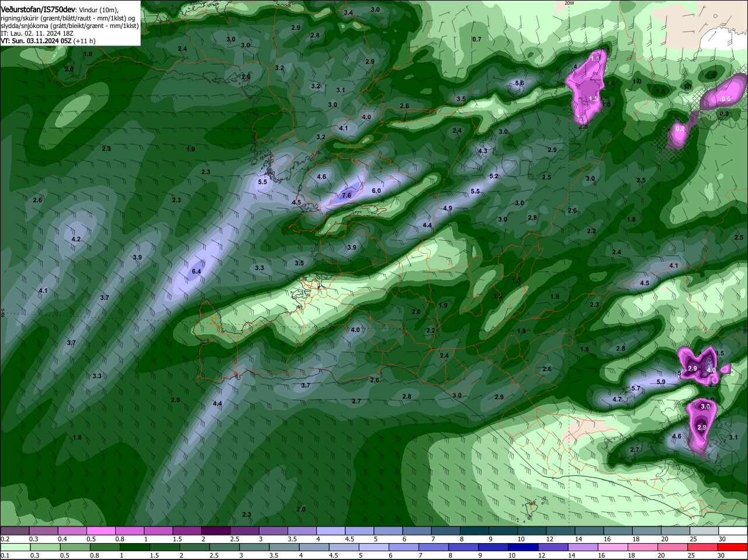Click the 4.3 precipitation value
Image resolution: width=748 pixels, height=560 pixels.
pos(483,151)
